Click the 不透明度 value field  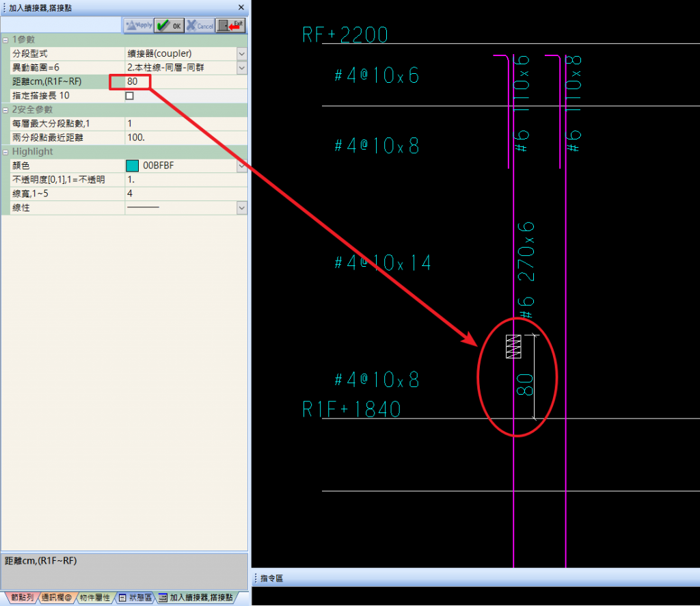[x=186, y=179]
